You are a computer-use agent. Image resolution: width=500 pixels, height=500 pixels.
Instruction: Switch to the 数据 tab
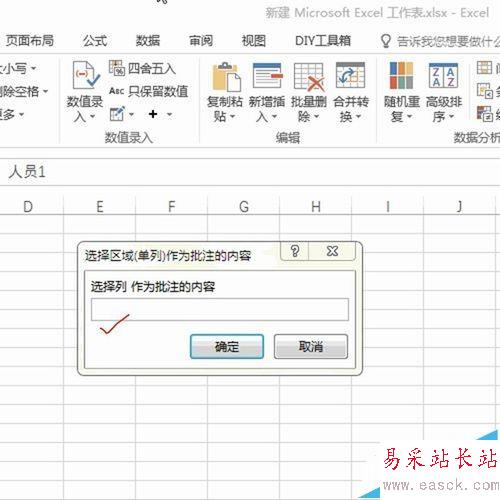pyautogui.click(x=148, y=41)
